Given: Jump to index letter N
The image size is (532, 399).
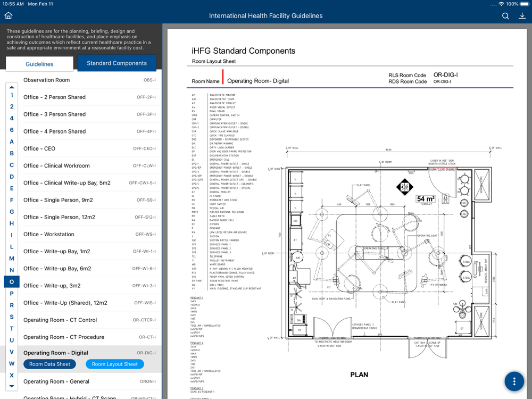Looking at the screenshot, I should [x=12, y=270].
